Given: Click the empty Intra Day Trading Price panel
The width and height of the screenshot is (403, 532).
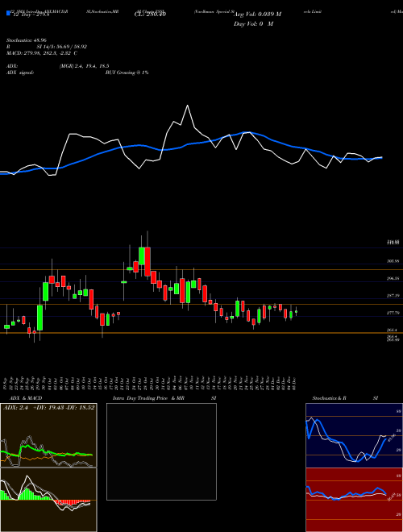Looking at the screenshot, I should [x=161, y=451].
